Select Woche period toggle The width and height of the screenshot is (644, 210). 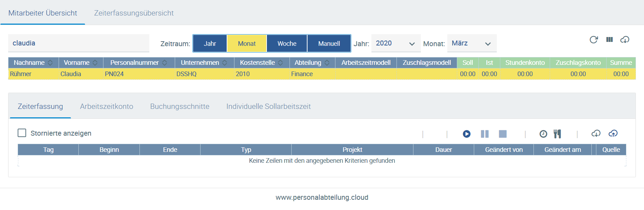tap(287, 43)
